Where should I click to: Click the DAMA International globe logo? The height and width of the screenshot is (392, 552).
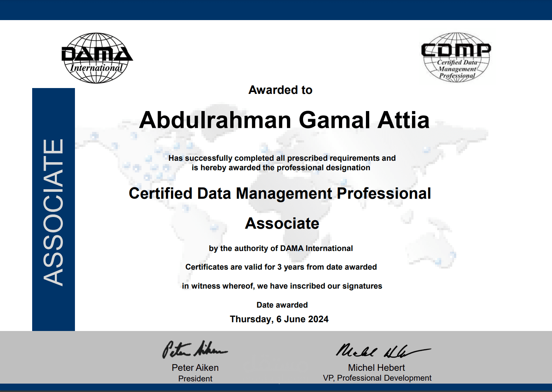pos(97,58)
